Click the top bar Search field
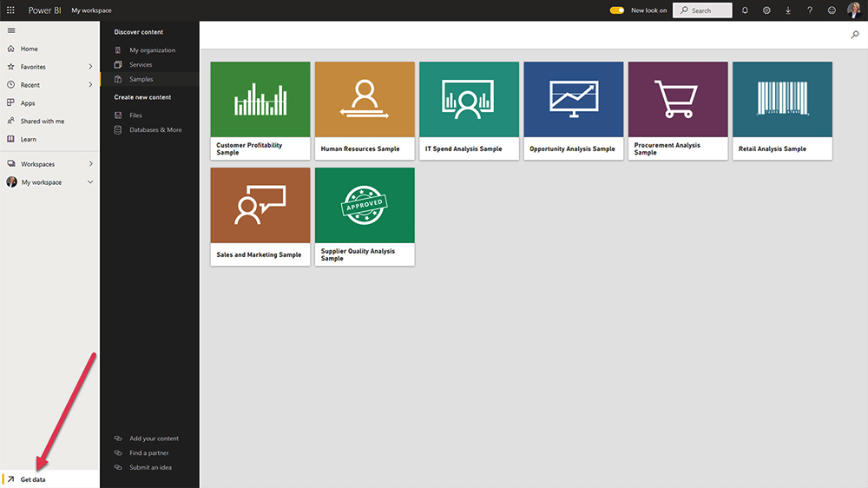This screenshot has width=868, height=488. coord(702,10)
